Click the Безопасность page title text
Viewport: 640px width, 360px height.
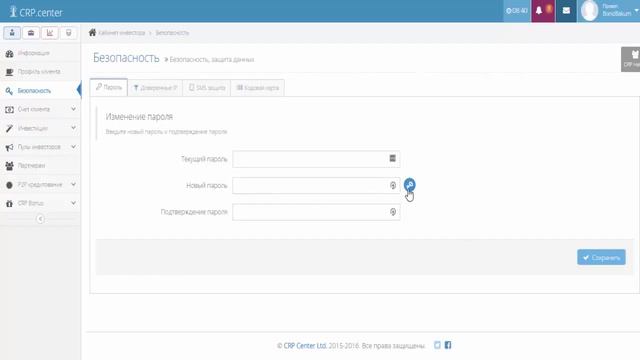[126, 58]
